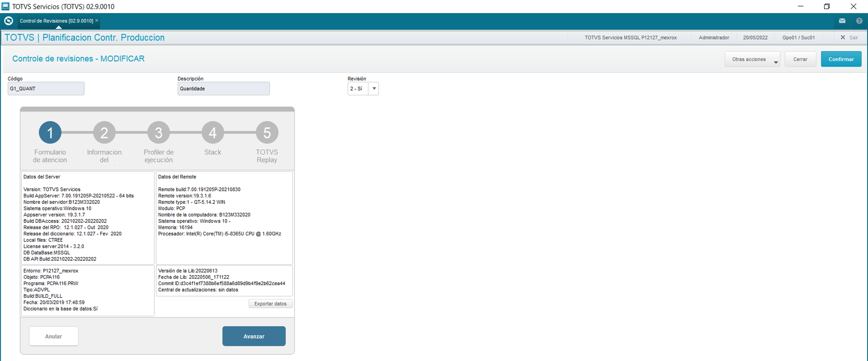Viewport: 868px width, 361px height.
Task: Click the Build AppServer line
Action: [78, 196]
